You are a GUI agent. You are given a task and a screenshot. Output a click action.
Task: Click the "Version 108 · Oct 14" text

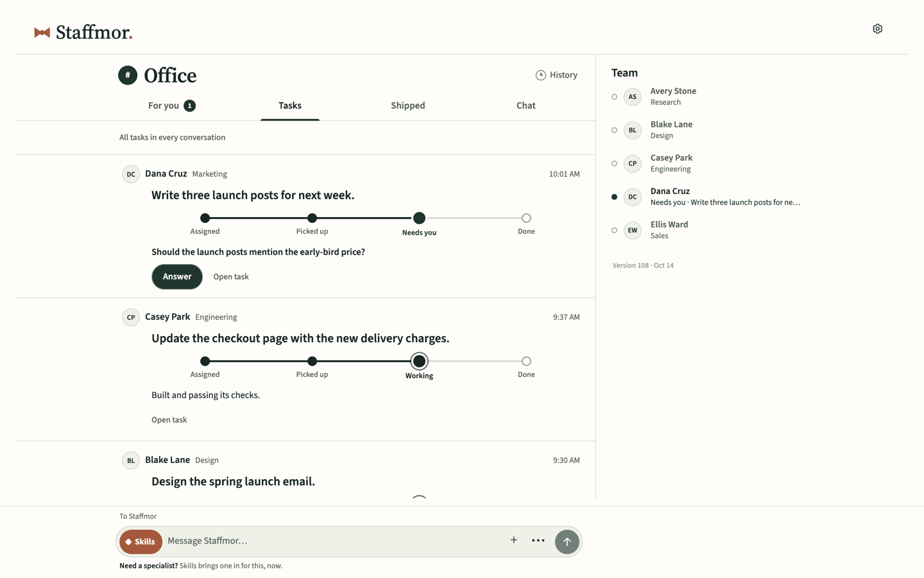click(643, 265)
